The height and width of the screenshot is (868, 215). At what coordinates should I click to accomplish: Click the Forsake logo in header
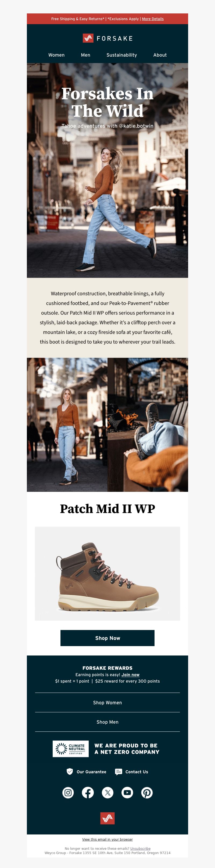pyautogui.click(x=107, y=38)
